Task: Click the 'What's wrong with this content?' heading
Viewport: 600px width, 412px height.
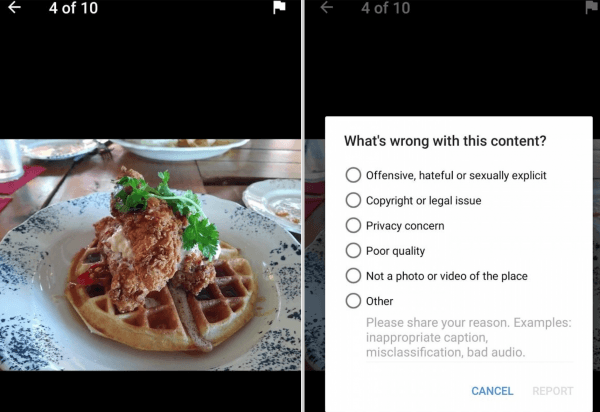Action: coord(445,141)
